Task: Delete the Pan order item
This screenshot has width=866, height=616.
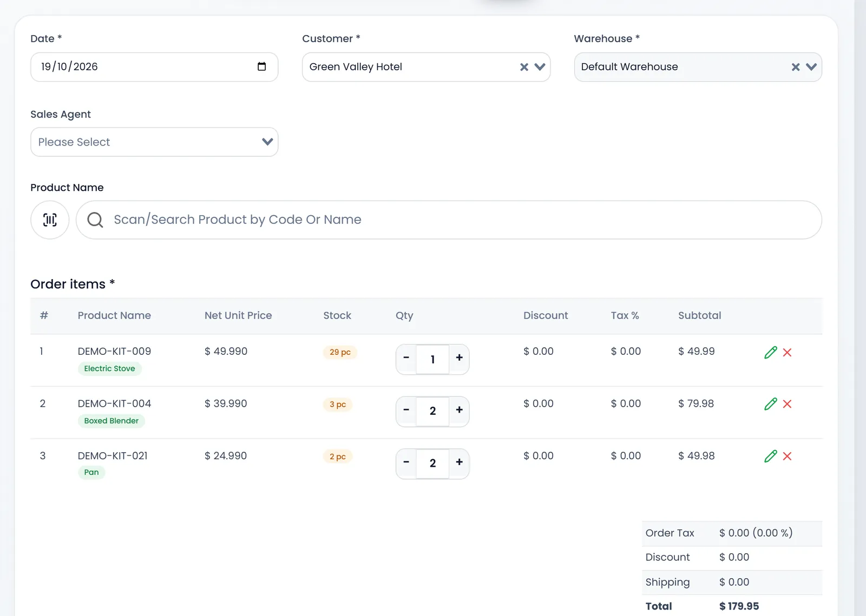Action: coord(788,456)
